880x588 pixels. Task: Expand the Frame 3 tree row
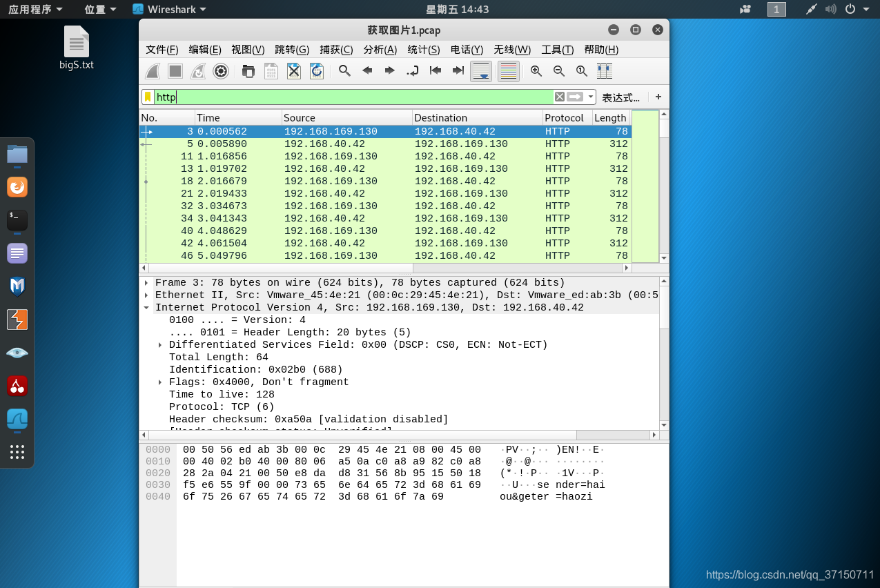pos(146,283)
